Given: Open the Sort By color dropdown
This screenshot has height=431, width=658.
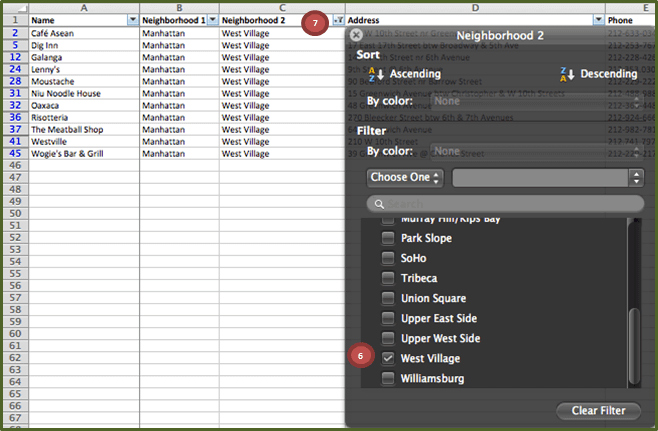Looking at the screenshot, I should pos(537,101).
